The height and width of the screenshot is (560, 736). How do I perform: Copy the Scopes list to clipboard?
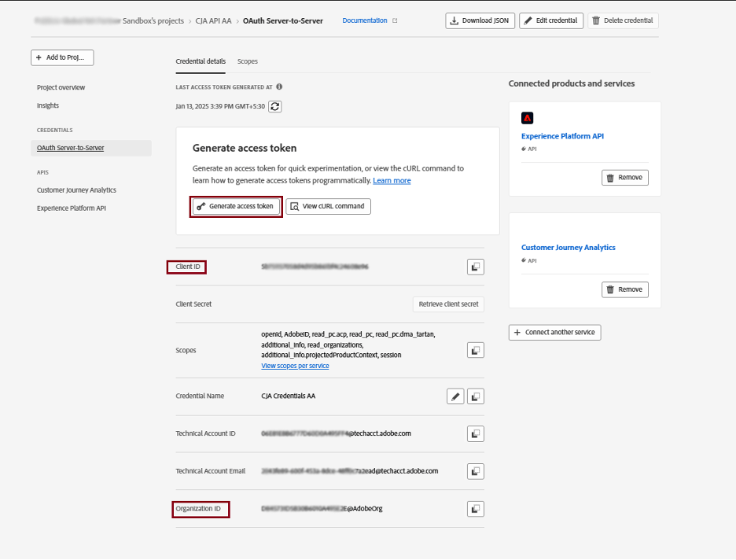475,350
